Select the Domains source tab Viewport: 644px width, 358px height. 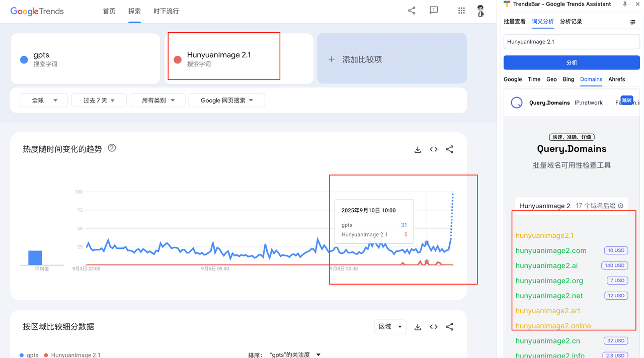point(591,79)
